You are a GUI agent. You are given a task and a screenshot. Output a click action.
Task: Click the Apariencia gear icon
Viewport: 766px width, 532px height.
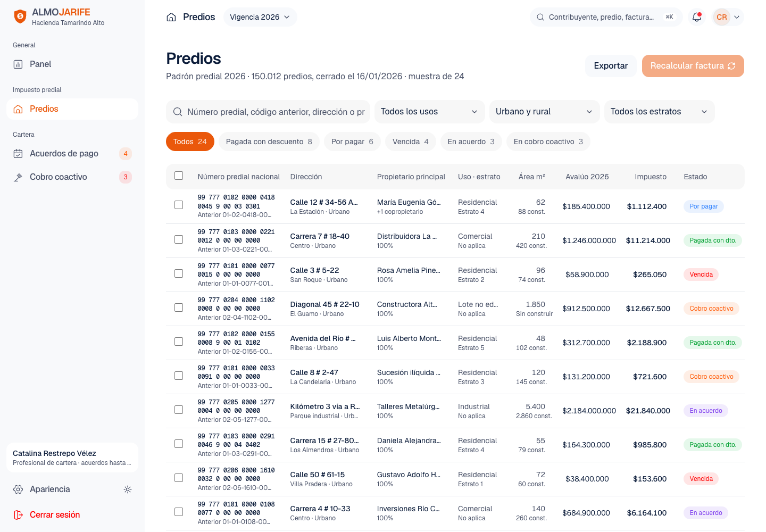(x=18, y=489)
